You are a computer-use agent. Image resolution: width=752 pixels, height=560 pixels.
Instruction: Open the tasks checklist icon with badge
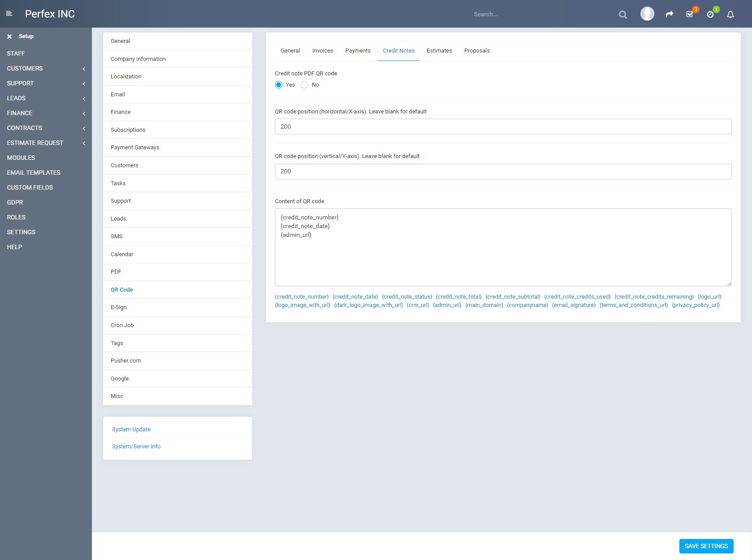pos(690,14)
